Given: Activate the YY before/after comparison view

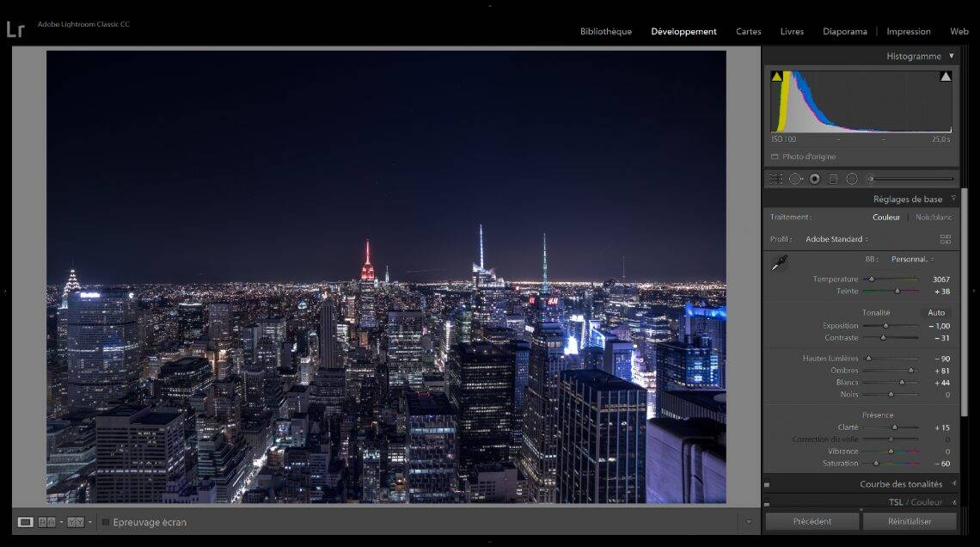Looking at the screenshot, I should point(76,522).
